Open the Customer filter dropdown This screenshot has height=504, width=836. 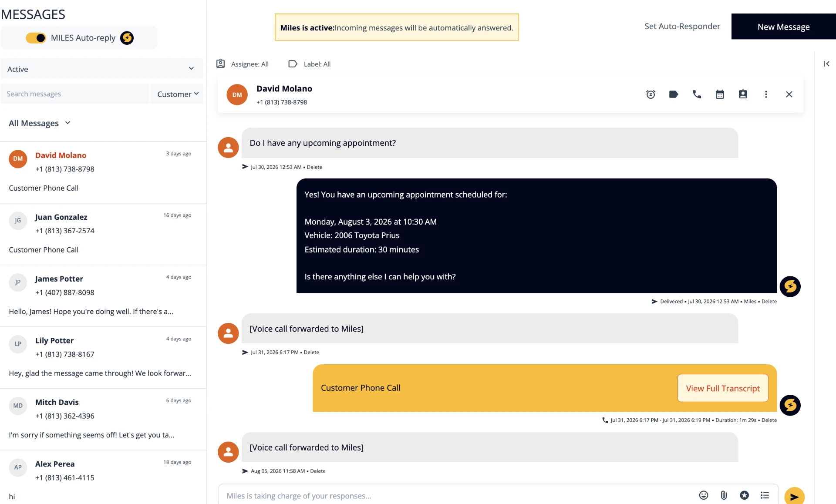click(x=177, y=94)
